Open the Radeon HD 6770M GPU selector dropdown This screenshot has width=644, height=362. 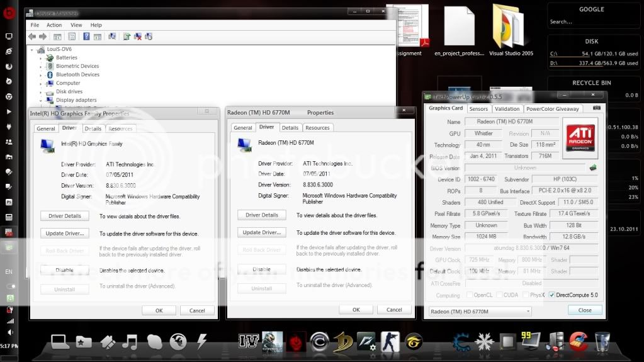point(480,311)
